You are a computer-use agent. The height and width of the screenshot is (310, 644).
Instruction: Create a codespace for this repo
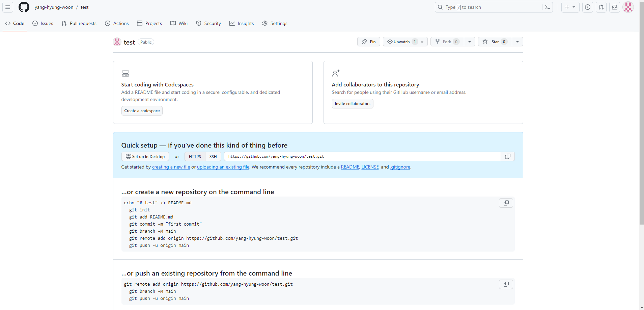point(142,111)
